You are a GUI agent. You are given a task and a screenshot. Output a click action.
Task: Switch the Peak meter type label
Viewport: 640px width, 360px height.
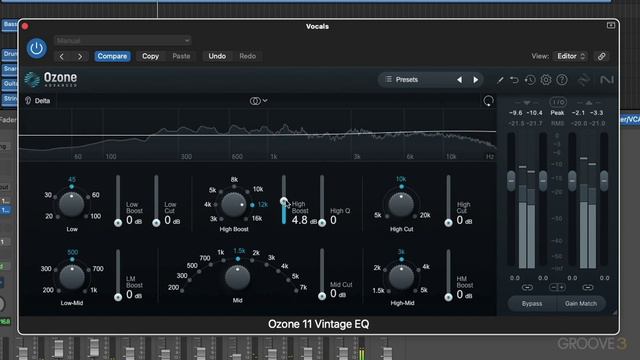(557, 113)
